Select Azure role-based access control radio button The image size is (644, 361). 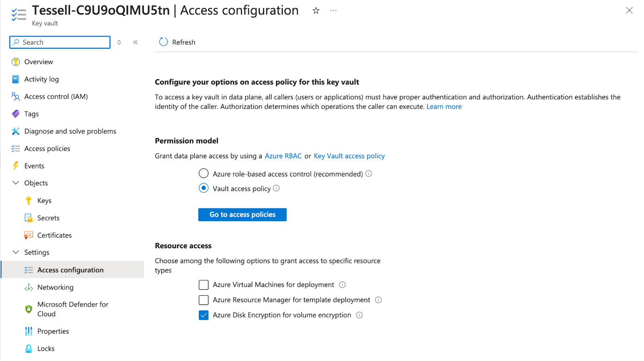click(204, 174)
